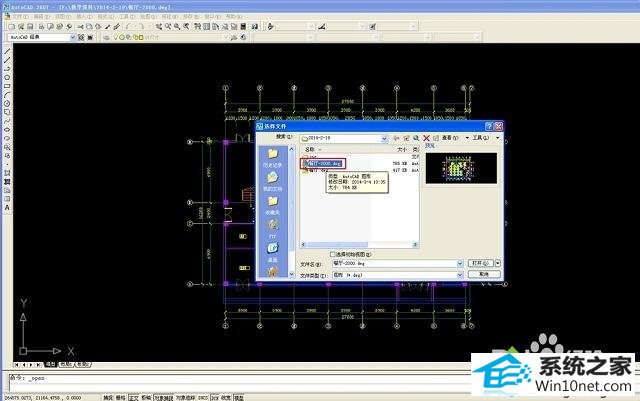
Task: Click the calculator icon in standard toolbar
Action: pyautogui.click(x=243, y=27)
